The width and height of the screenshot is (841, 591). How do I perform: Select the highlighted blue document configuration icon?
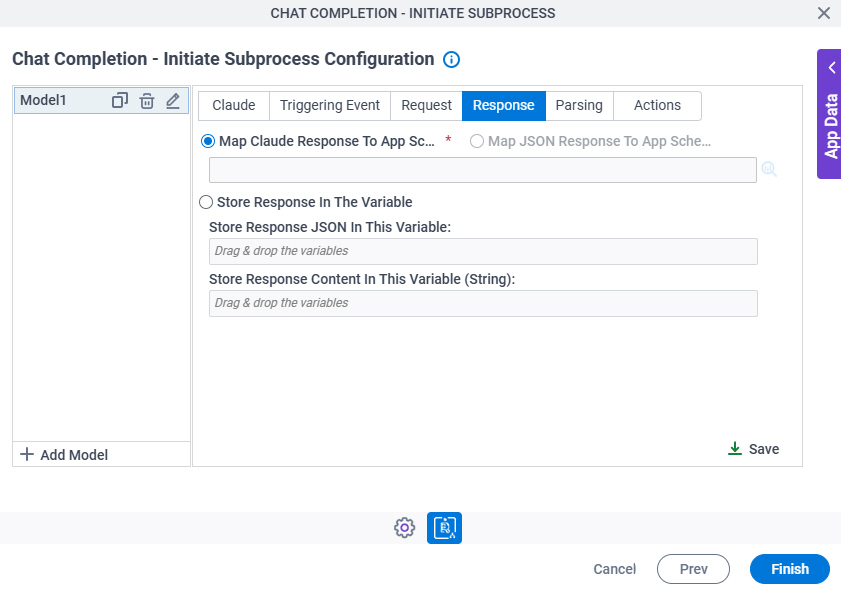(x=444, y=528)
